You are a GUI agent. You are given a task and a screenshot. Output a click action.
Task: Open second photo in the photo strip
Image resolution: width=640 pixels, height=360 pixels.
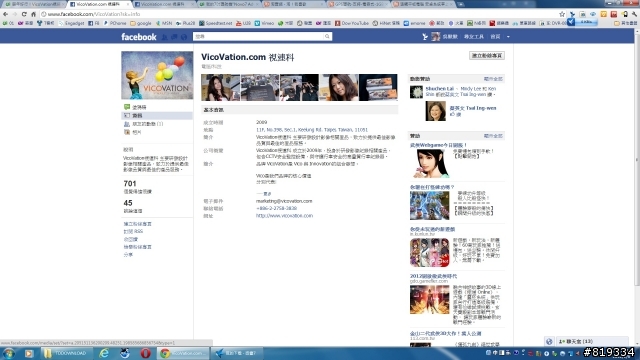260,87
